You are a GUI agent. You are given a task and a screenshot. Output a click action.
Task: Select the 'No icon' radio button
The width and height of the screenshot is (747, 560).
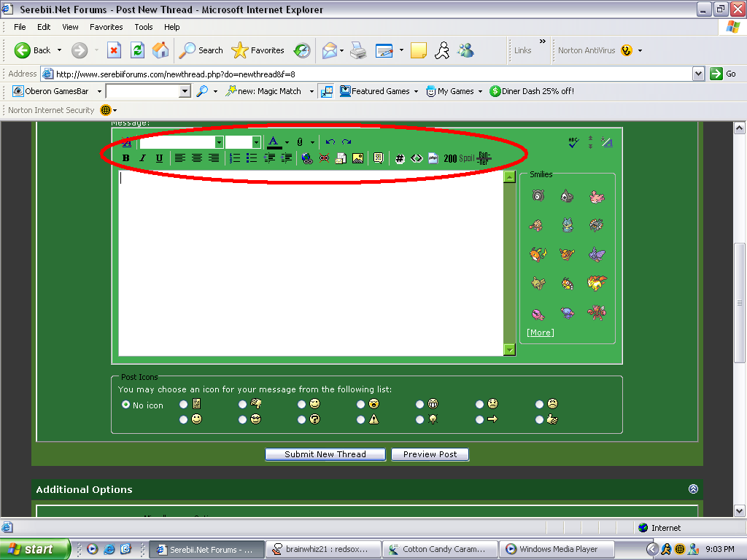pos(125,405)
